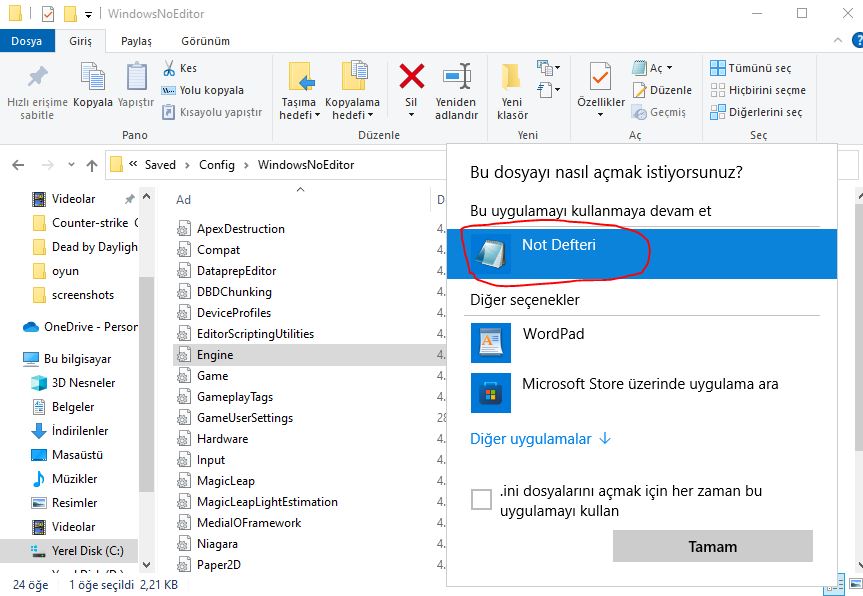
Task: Rename with Yeniden adlandır icon
Action: tap(457, 76)
